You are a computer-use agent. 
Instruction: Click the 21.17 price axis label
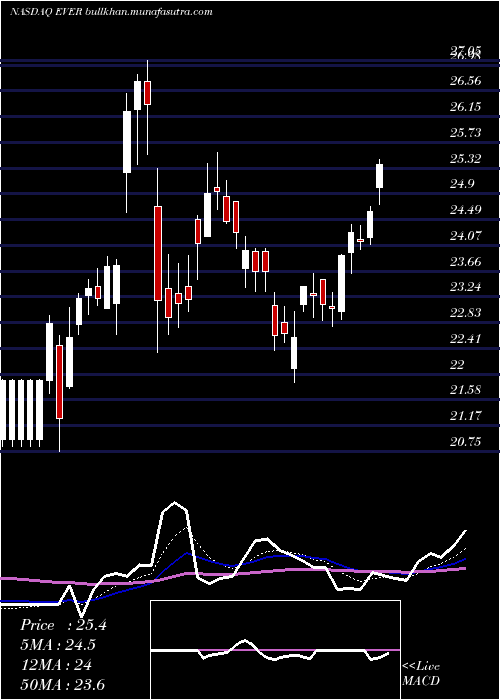466,416
